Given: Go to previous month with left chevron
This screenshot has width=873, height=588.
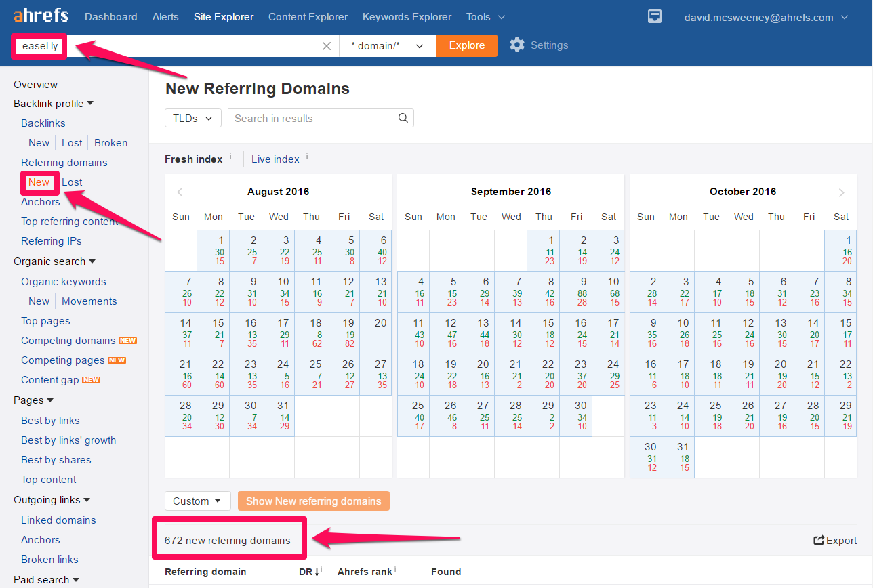Looking at the screenshot, I should coord(180,192).
